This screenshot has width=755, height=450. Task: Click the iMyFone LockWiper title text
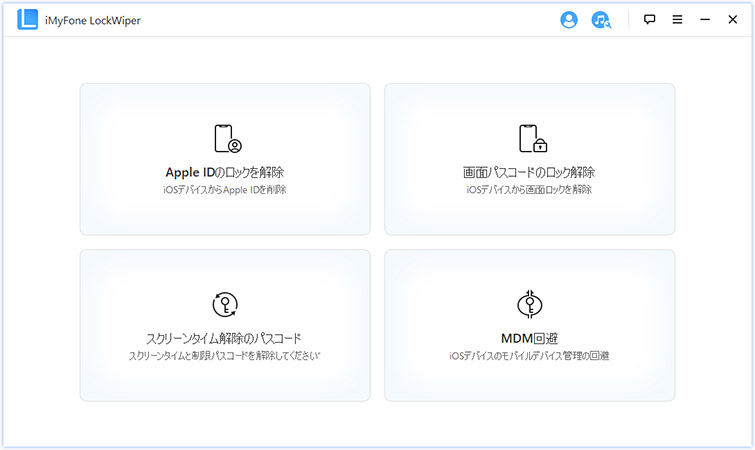[x=93, y=21]
